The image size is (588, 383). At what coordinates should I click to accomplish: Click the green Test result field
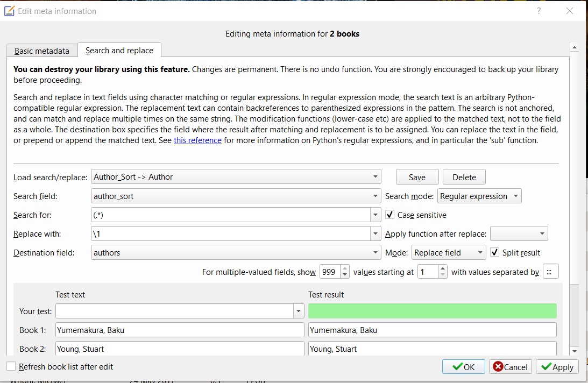(x=432, y=311)
